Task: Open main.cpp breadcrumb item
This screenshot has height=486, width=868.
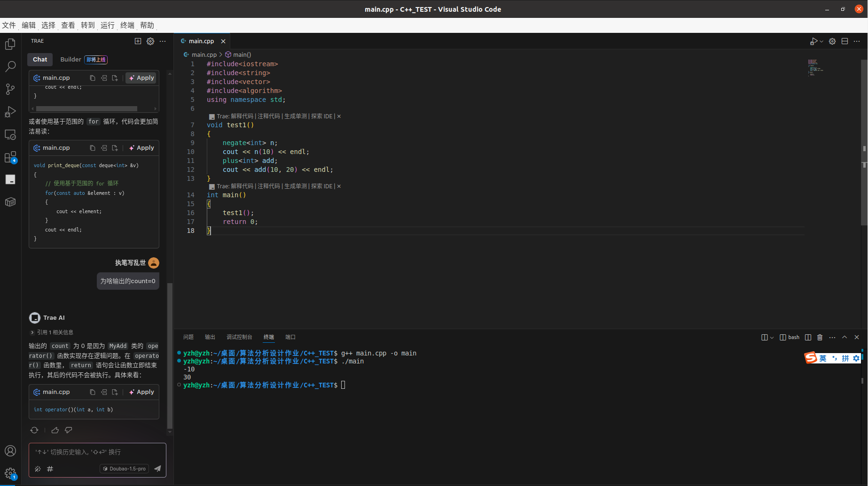Action: point(200,55)
